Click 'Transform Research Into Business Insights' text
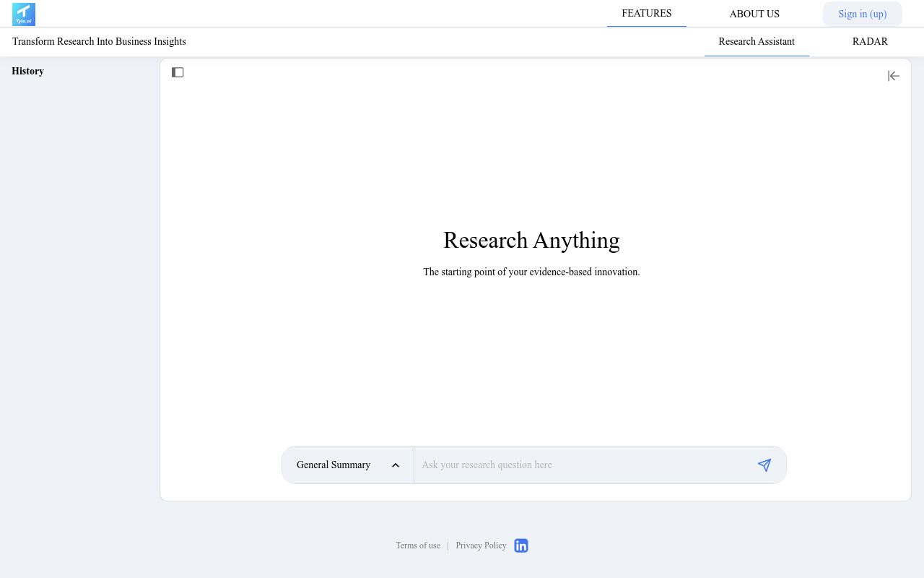 pos(99,42)
